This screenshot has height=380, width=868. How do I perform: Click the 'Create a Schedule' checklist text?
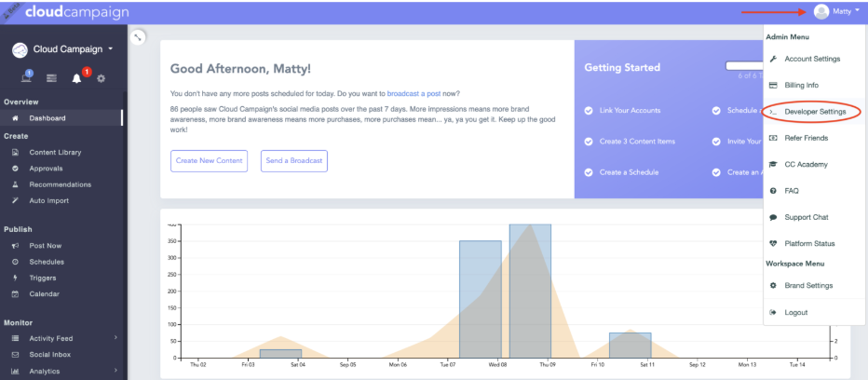tap(629, 172)
